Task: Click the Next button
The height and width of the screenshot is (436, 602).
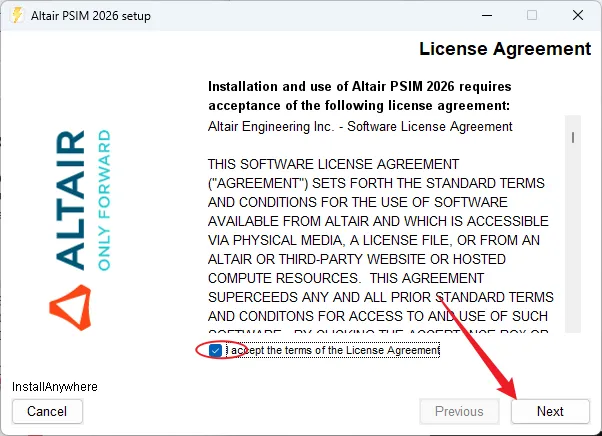Action: [x=550, y=411]
